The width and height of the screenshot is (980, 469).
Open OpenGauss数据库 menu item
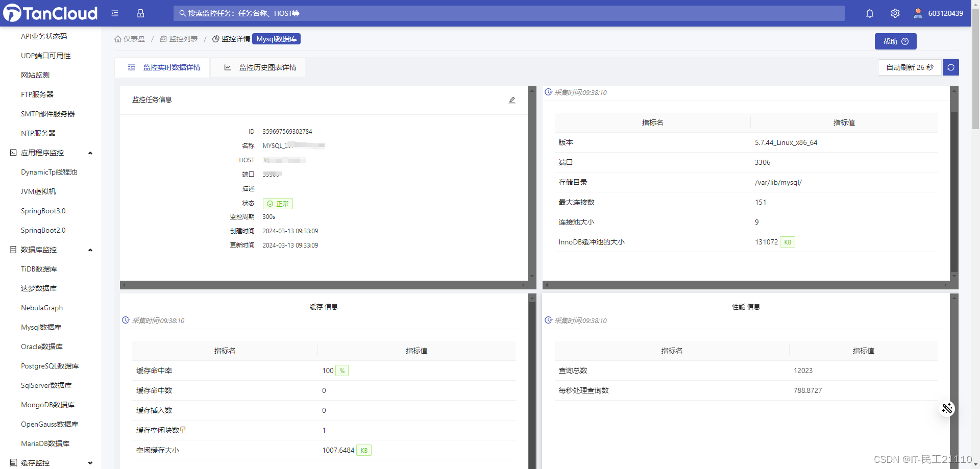coord(50,424)
